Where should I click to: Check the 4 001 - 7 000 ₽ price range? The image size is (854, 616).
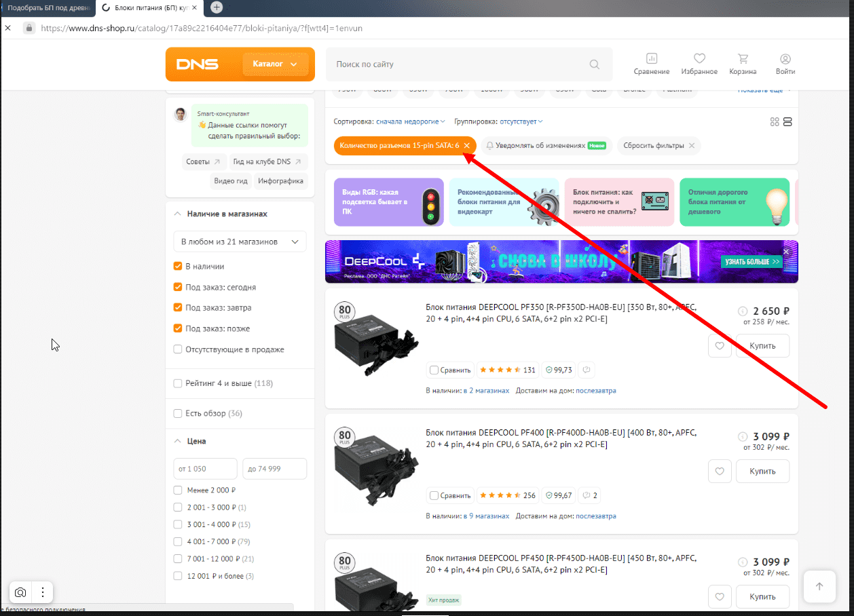pyautogui.click(x=178, y=541)
